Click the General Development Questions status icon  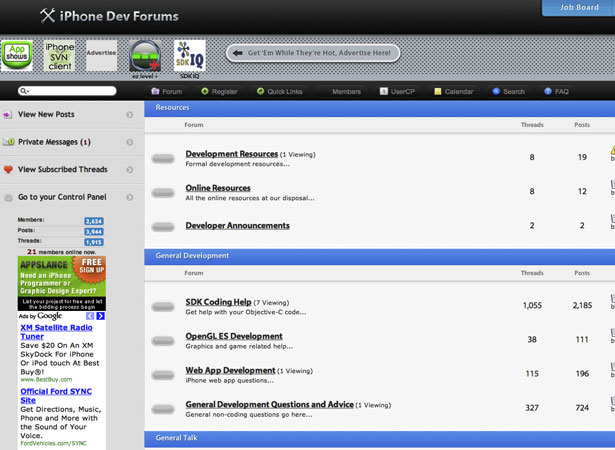[x=163, y=409]
